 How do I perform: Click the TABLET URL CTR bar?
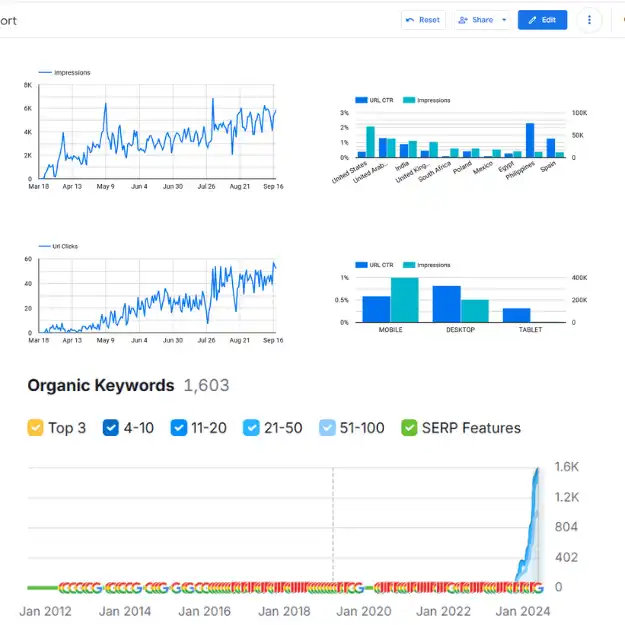(516, 315)
